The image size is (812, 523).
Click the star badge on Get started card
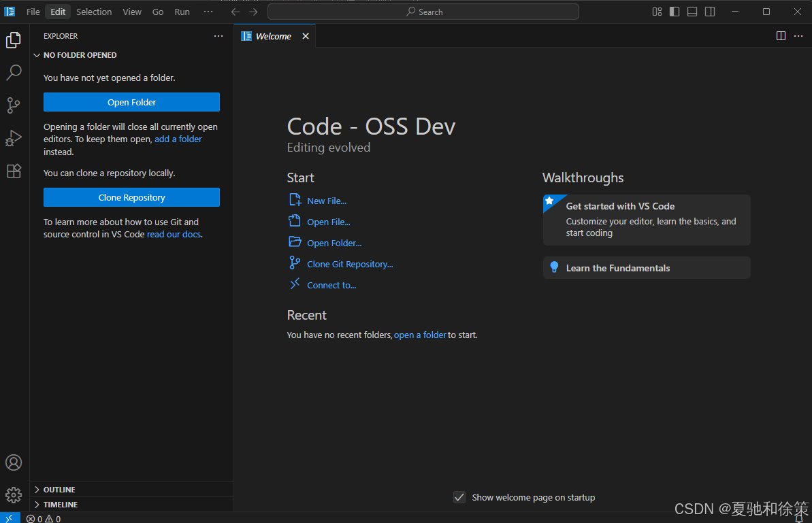tap(549, 201)
